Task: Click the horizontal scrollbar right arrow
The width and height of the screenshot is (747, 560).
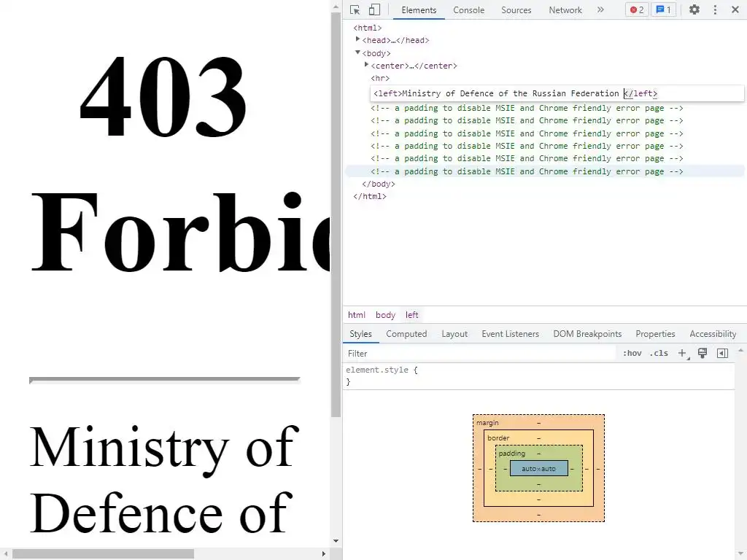Action: [324, 554]
